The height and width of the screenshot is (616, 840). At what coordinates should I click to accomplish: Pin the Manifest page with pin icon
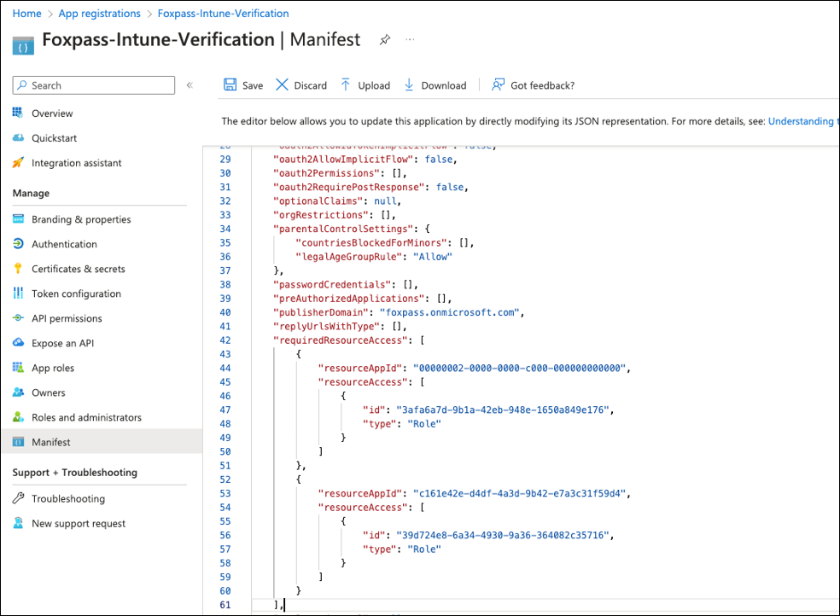click(384, 40)
